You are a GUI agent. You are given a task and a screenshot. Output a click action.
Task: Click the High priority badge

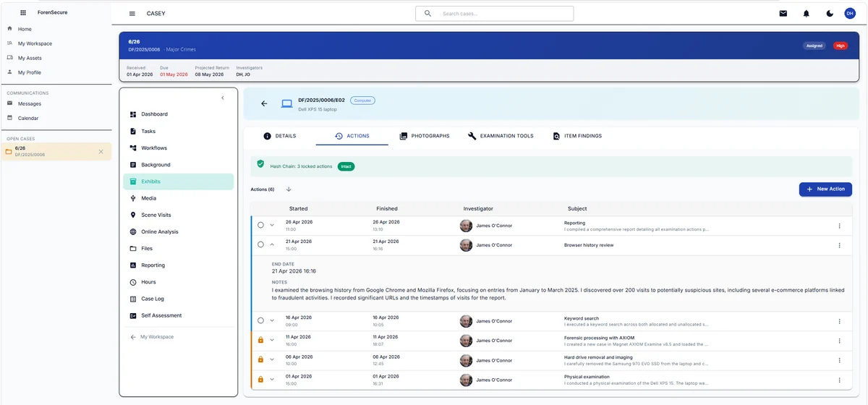tap(840, 46)
